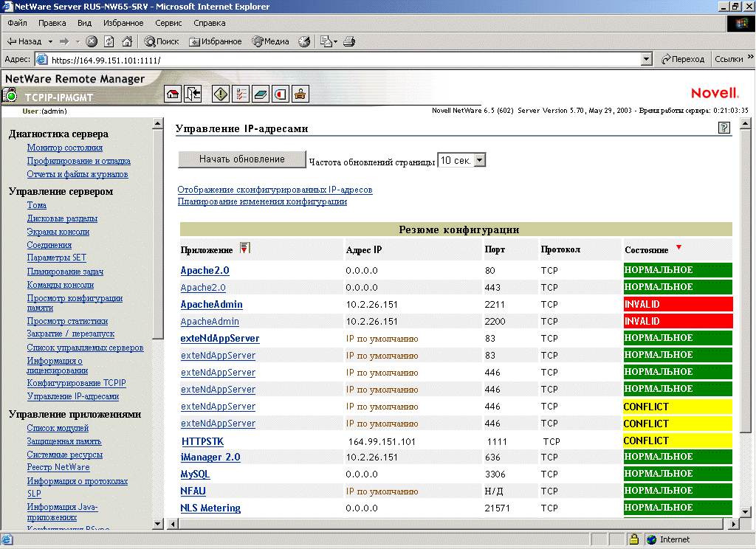Open the Избранное menu in the menu bar
This screenshot has width=756, height=549.
pyautogui.click(x=123, y=23)
